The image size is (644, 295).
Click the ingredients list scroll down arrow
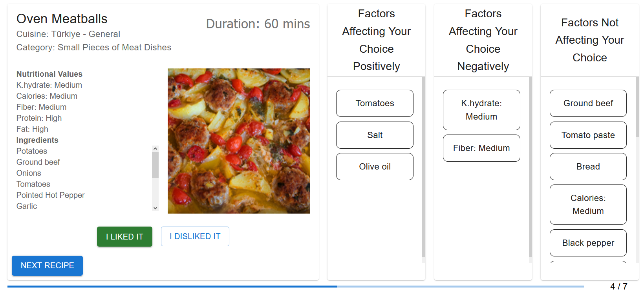pyautogui.click(x=155, y=208)
